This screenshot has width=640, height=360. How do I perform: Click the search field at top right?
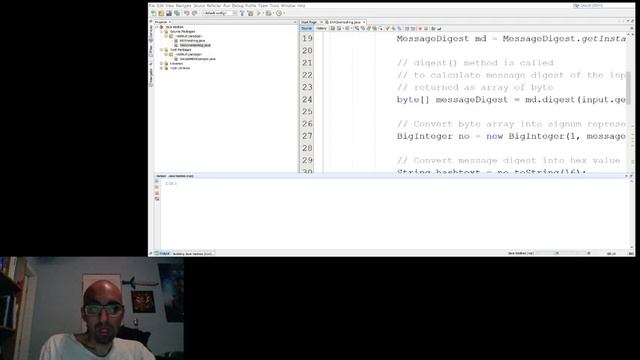tap(603, 6)
